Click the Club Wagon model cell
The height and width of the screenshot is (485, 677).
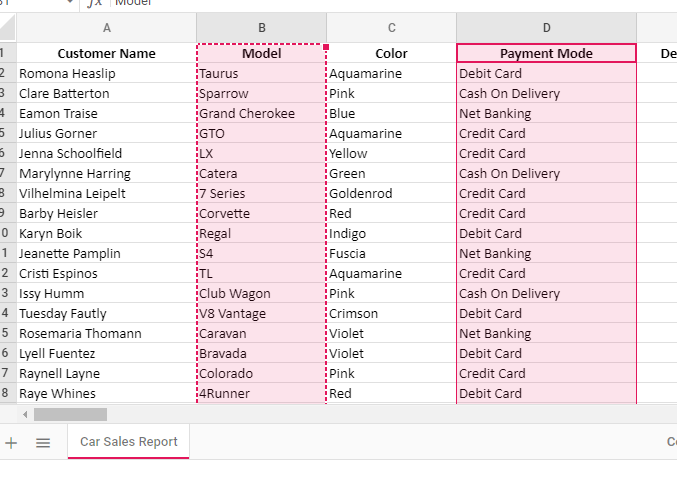coord(262,294)
